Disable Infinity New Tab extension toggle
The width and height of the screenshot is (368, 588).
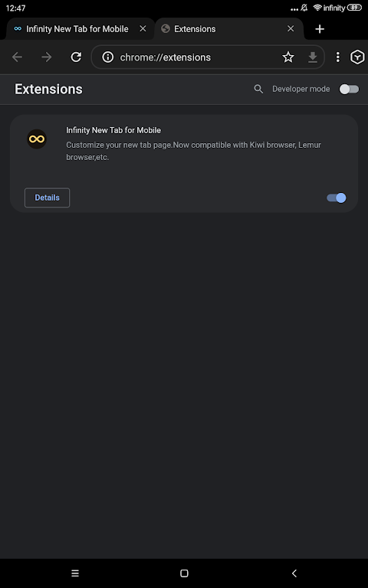(336, 198)
